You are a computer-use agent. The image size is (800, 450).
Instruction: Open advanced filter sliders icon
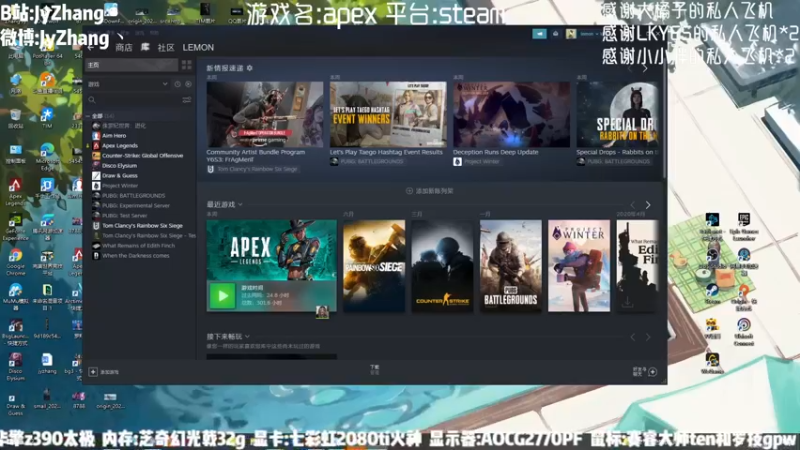click(187, 100)
